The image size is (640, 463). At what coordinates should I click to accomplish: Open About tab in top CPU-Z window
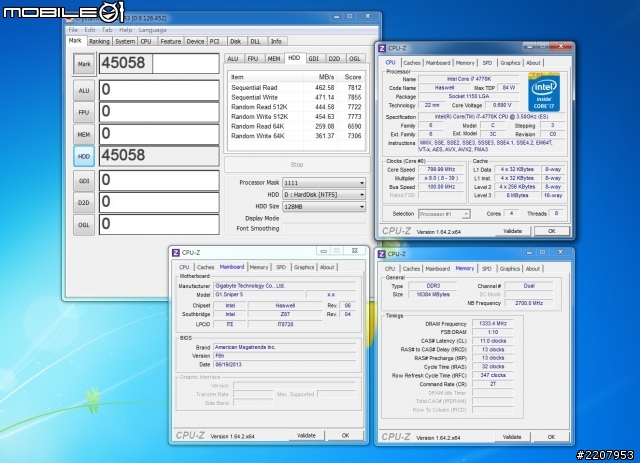[533, 63]
